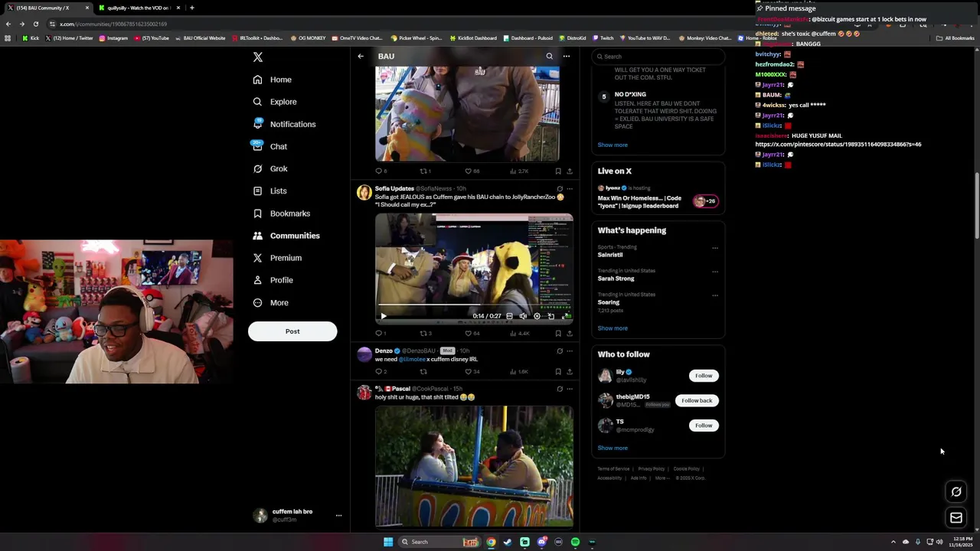The height and width of the screenshot is (551, 980).
Task: Open Grok from the sidebar
Action: (269, 168)
